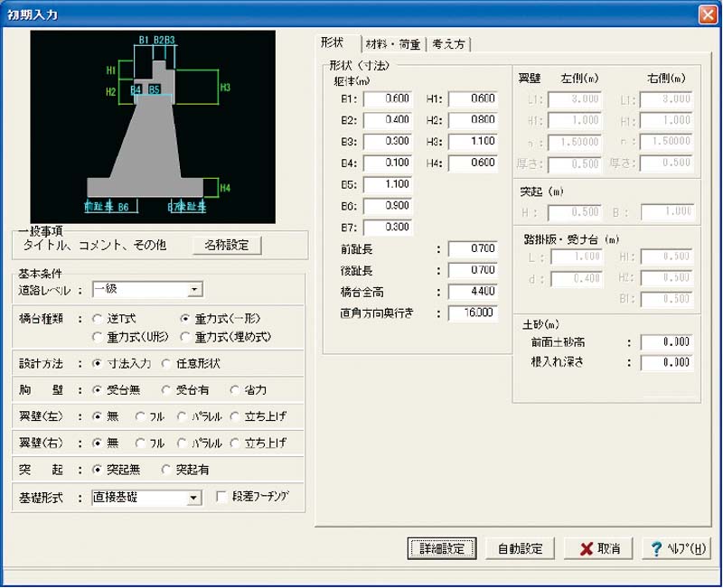Open help with the ヘルプ(H) button
Viewport: 723px width, 588px height.
coord(675,548)
